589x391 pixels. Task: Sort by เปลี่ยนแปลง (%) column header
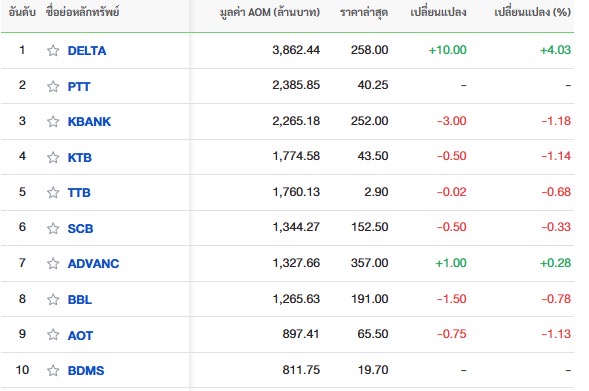[x=532, y=12]
